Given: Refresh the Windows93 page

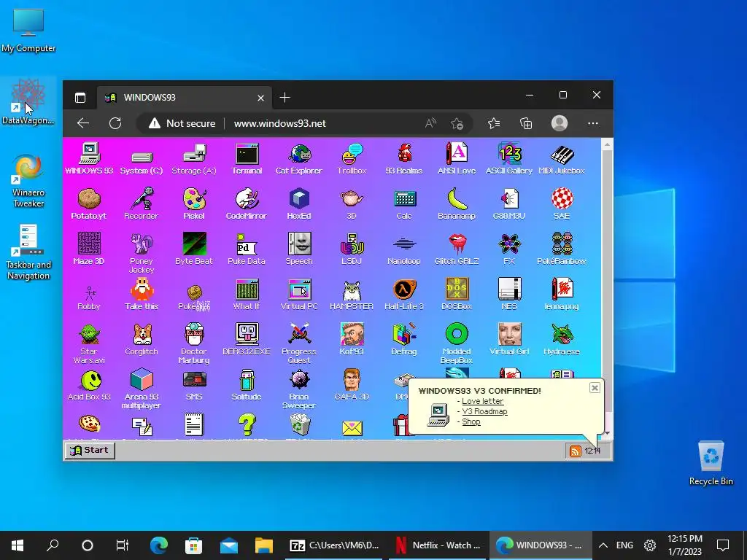Looking at the screenshot, I should 115,123.
